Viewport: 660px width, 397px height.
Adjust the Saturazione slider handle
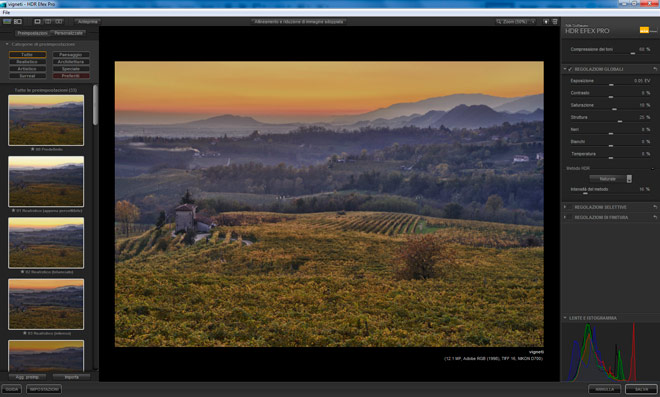[614, 109]
